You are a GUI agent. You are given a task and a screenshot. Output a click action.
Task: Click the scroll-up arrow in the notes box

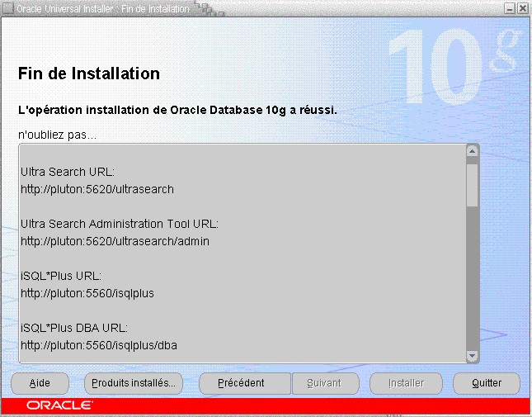(x=473, y=151)
